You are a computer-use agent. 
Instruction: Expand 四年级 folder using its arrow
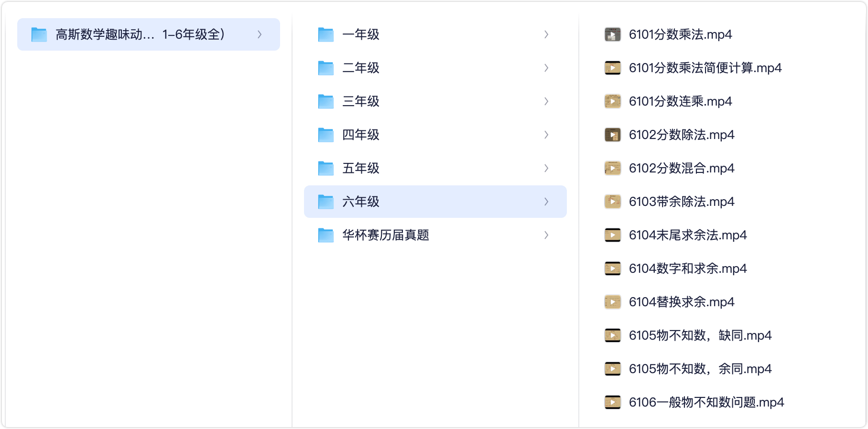546,135
